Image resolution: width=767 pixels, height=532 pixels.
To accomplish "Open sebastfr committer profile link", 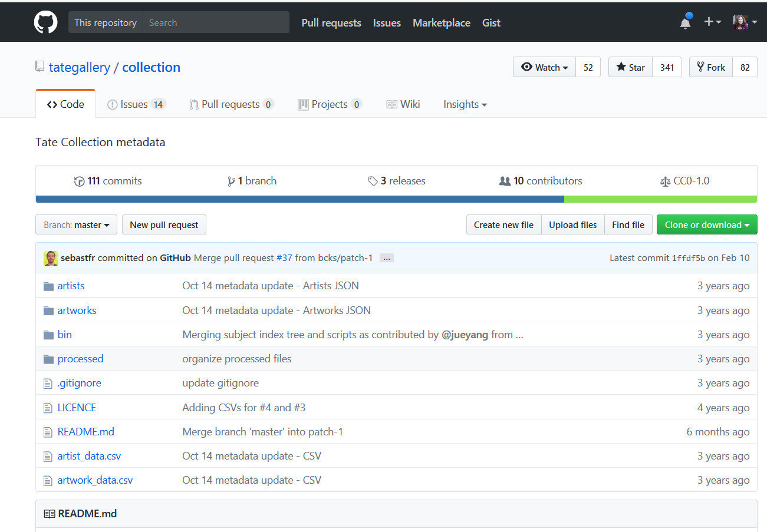I will click(78, 258).
